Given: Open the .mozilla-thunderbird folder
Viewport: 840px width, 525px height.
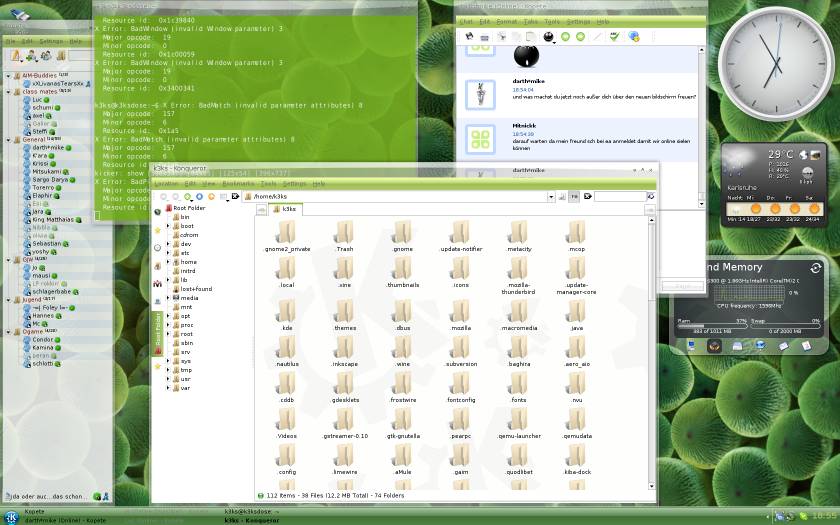Looking at the screenshot, I should (519, 276).
